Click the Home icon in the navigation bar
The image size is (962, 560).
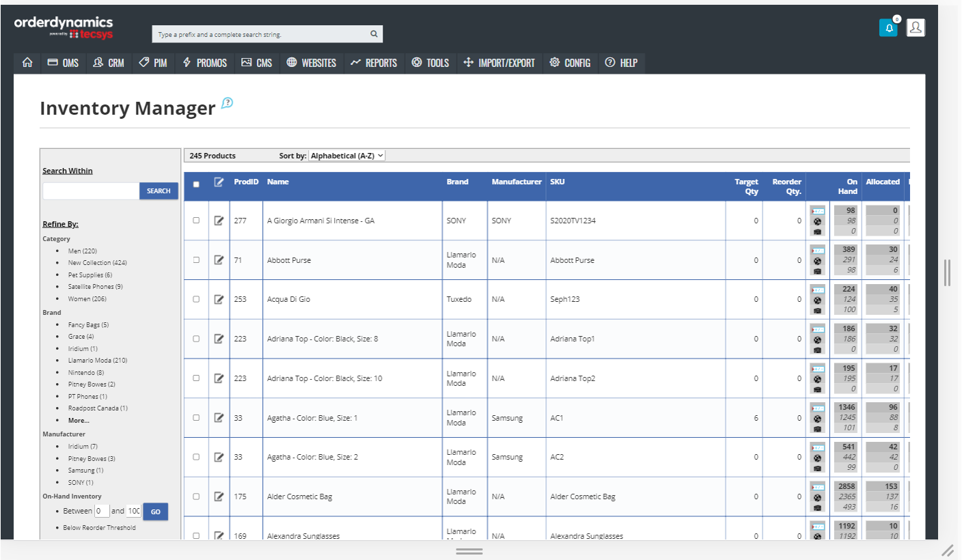27,62
